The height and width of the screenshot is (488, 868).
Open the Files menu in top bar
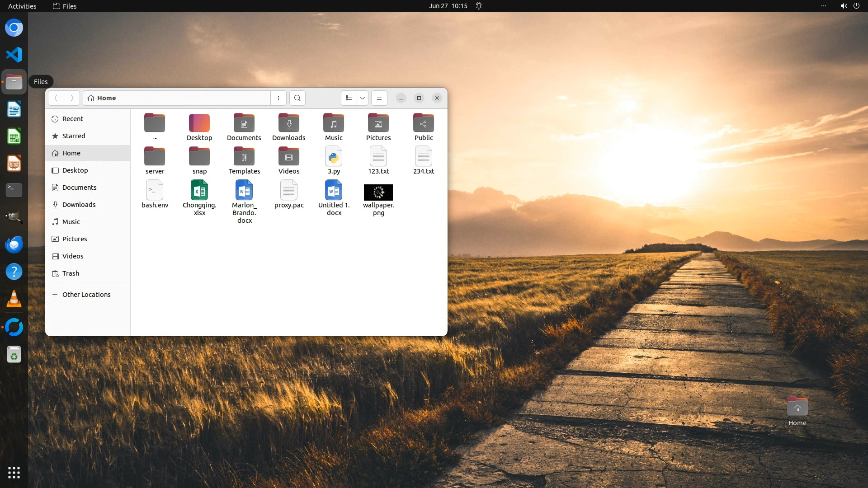tap(65, 6)
